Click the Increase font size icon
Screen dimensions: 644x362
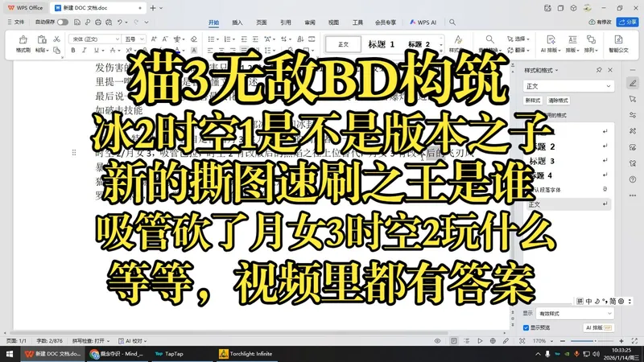tap(154, 39)
